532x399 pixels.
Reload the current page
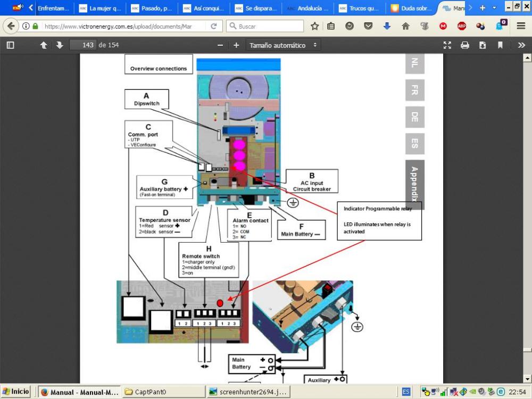(x=214, y=26)
